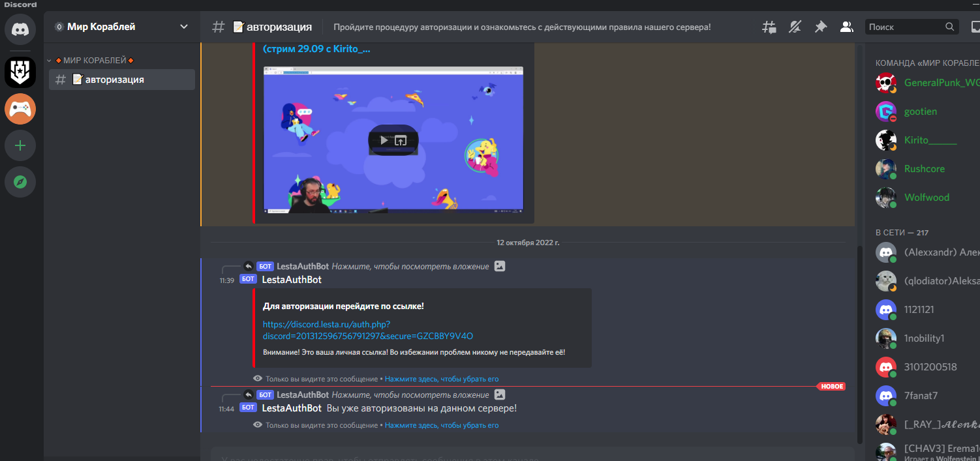This screenshot has width=980, height=461.
Task: Click Нажмите, чтобы посмотреть вложение above 11:39
Action: (x=410, y=266)
